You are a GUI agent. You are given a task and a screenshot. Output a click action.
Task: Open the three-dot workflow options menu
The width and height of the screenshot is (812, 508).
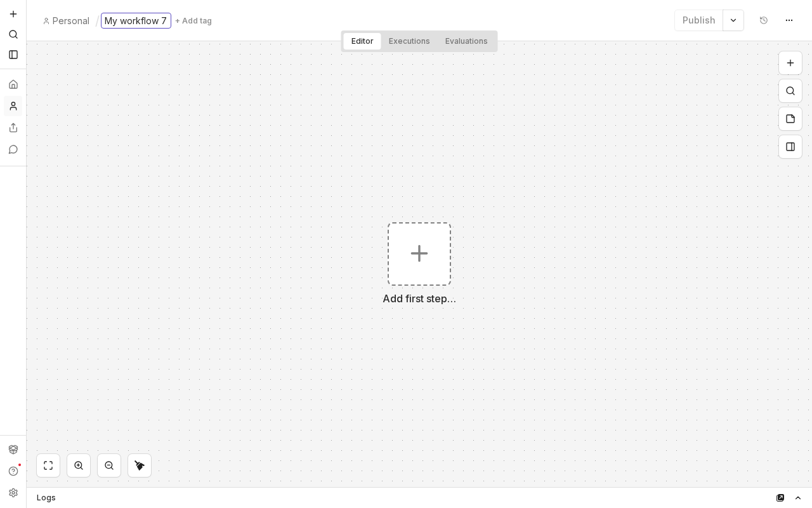[x=789, y=20]
